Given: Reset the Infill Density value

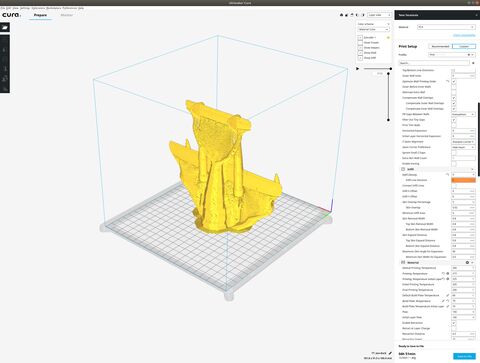Looking at the screenshot, I should [448, 175].
